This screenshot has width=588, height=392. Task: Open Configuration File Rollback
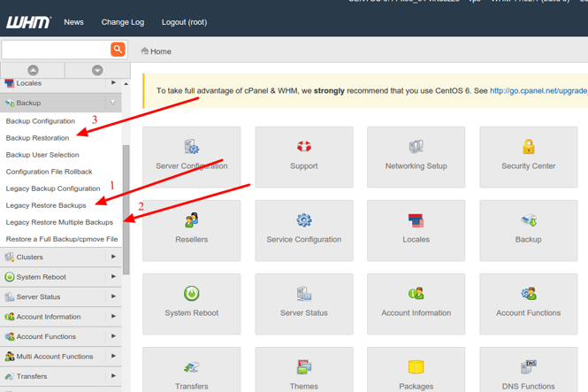pyautogui.click(x=50, y=172)
